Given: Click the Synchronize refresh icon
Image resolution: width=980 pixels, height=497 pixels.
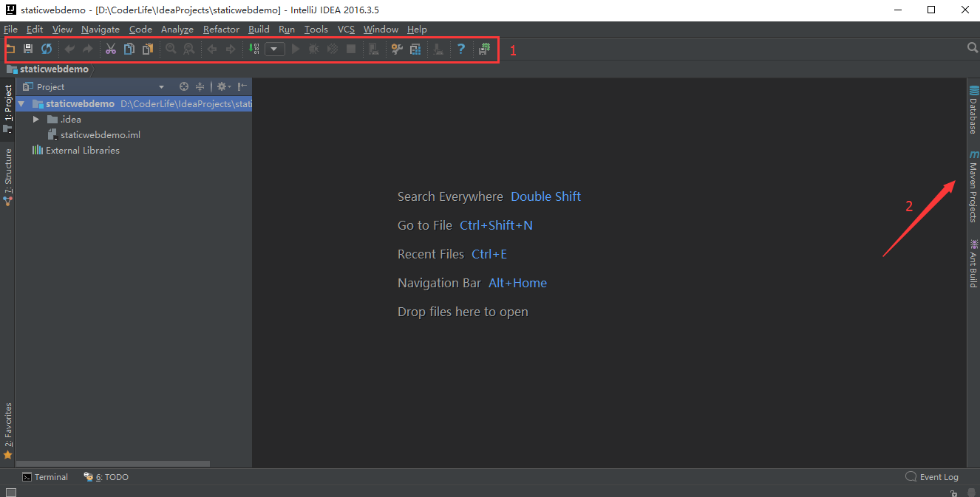Looking at the screenshot, I should click(x=47, y=49).
